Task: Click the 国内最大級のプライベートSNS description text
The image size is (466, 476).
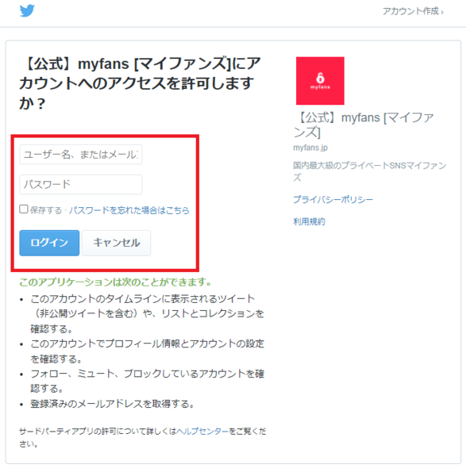Action: pyautogui.click(x=369, y=171)
